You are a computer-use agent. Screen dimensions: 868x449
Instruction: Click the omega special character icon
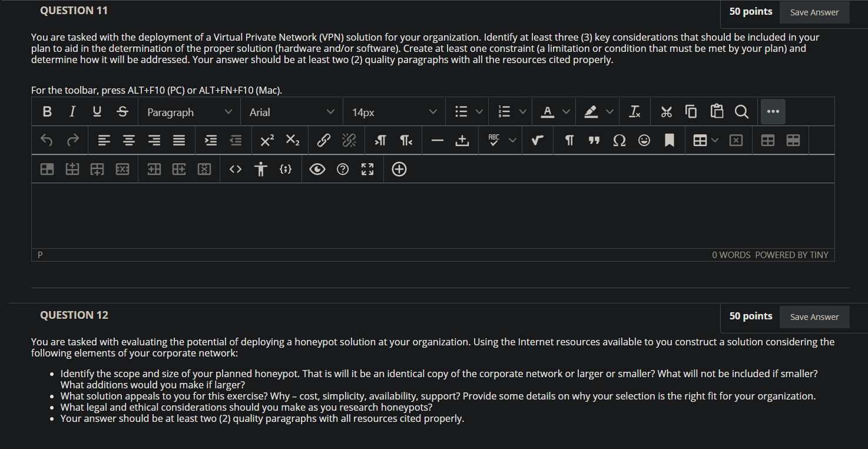(619, 140)
